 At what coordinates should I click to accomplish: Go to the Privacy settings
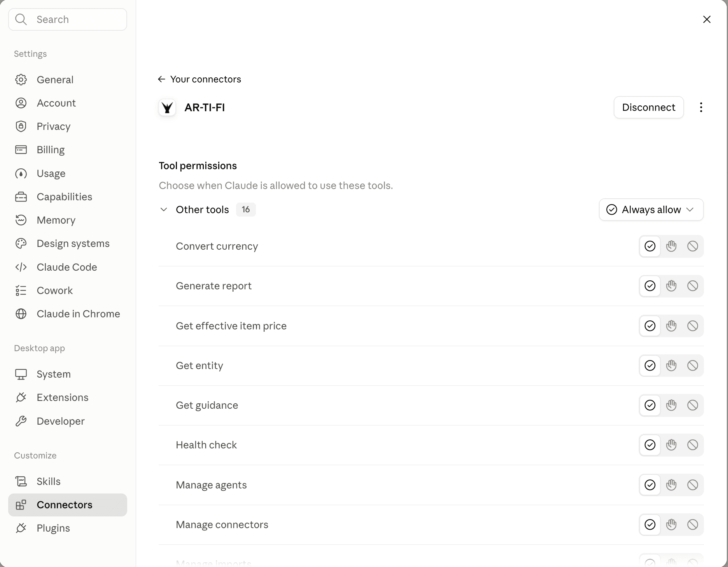point(68,126)
